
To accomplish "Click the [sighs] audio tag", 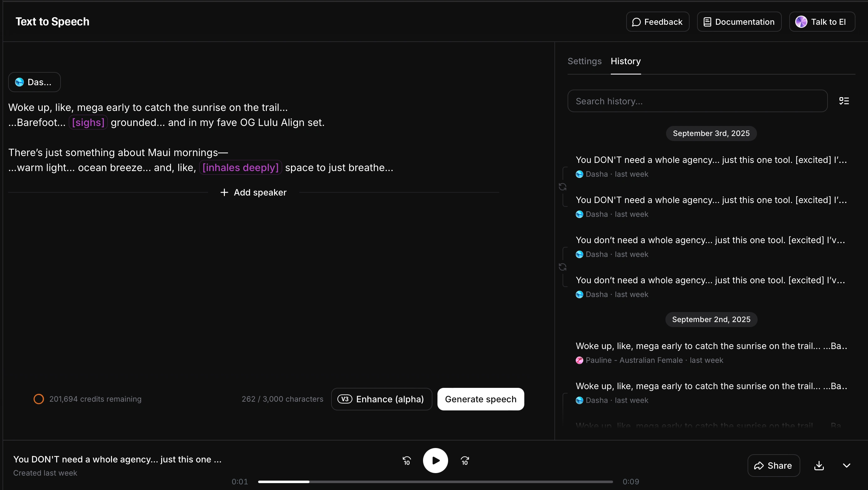I will click(x=88, y=122).
